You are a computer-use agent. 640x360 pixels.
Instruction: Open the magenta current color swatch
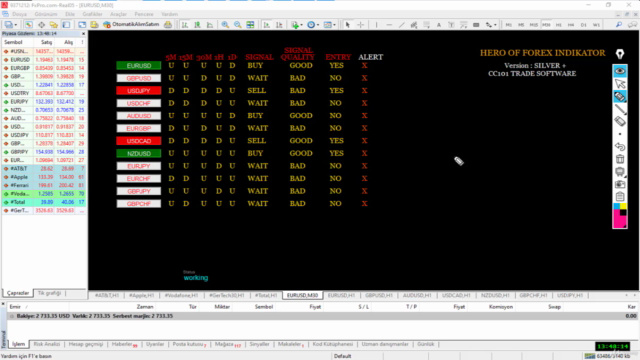pyautogui.click(x=620, y=219)
